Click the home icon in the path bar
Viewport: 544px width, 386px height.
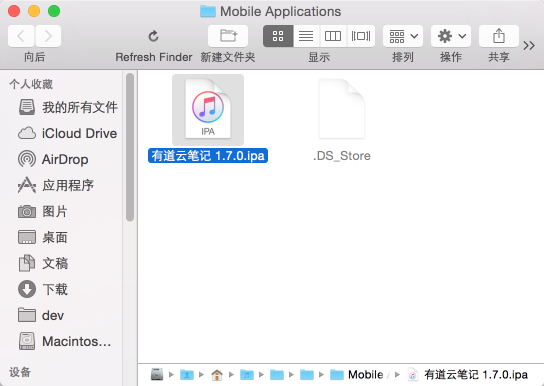tap(217, 375)
